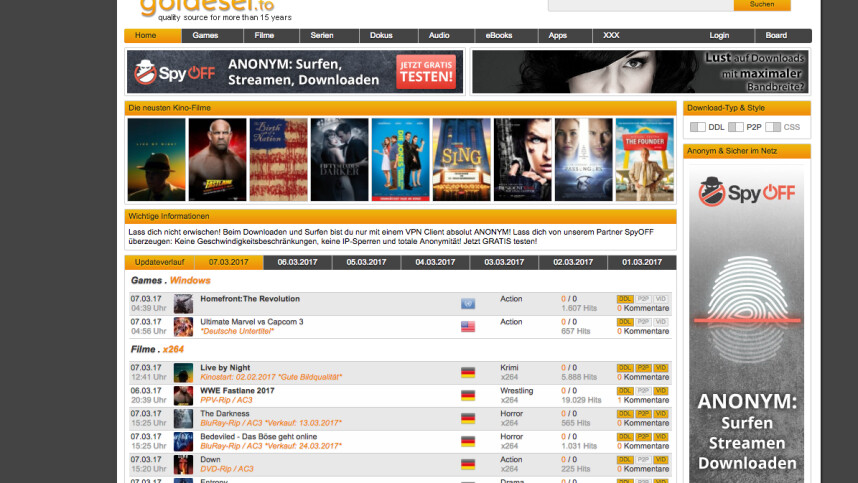Screen dimensions: 858x483
Task: Open The Founder movie poster
Action: pos(645,160)
